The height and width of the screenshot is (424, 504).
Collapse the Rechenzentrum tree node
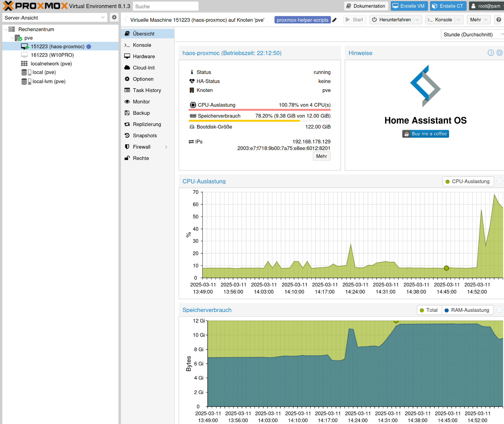coord(6,29)
